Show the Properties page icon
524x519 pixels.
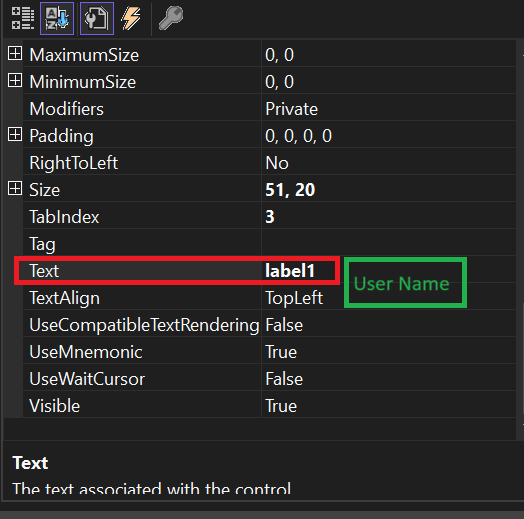pyautogui.click(x=97, y=18)
